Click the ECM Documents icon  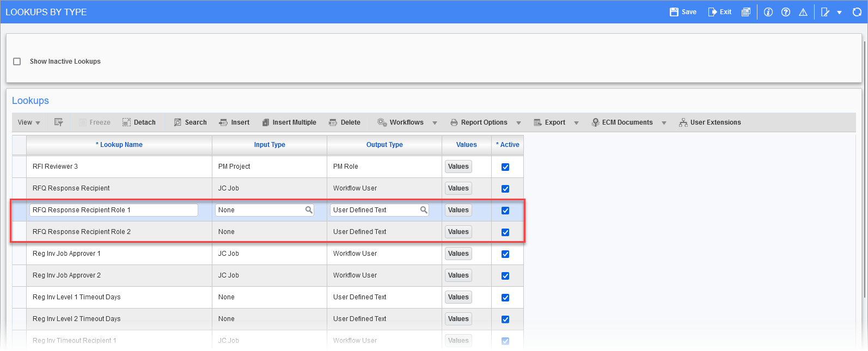(x=595, y=122)
